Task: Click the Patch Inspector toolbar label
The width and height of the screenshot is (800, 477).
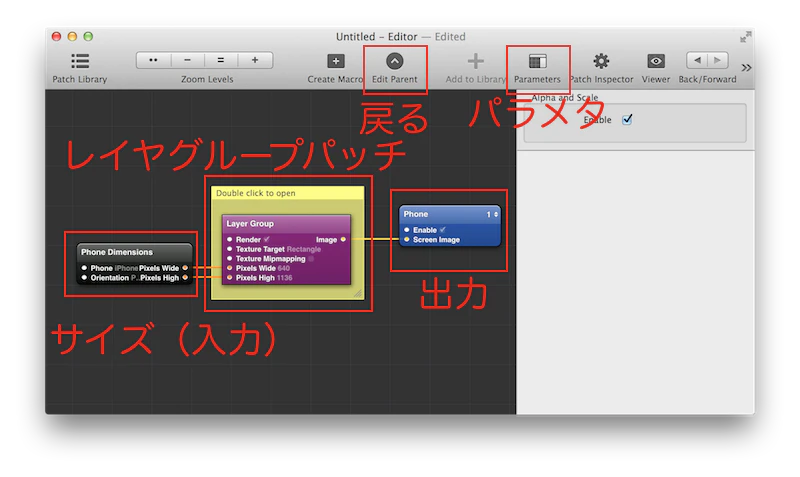Action: coord(601,79)
